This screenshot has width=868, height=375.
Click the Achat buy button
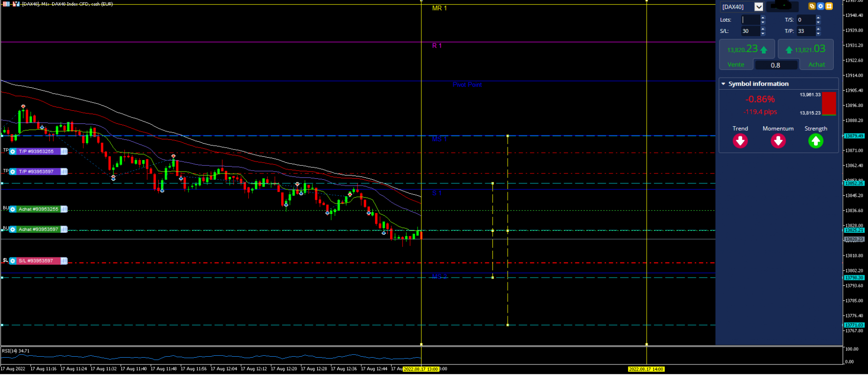click(816, 65)
